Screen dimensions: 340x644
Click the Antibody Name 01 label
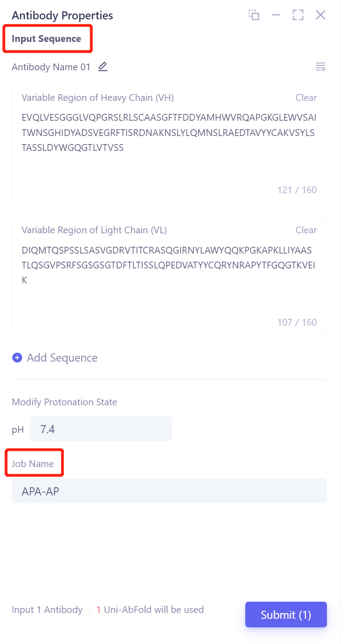(51, 67)
